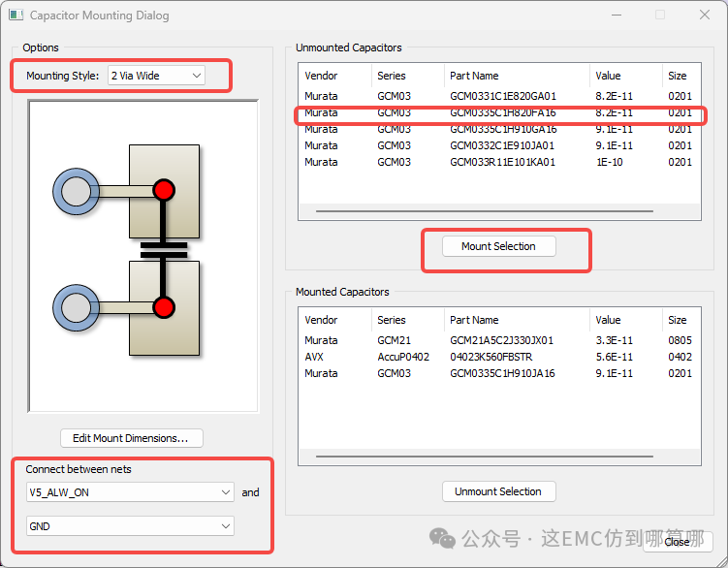Click the dialog title bar icon
This screenshot has height=568, width=728.
(16, 15)
